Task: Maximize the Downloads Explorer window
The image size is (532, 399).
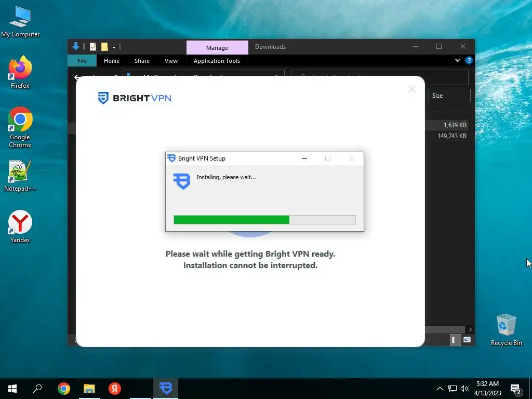Action: tap(439, 46)
